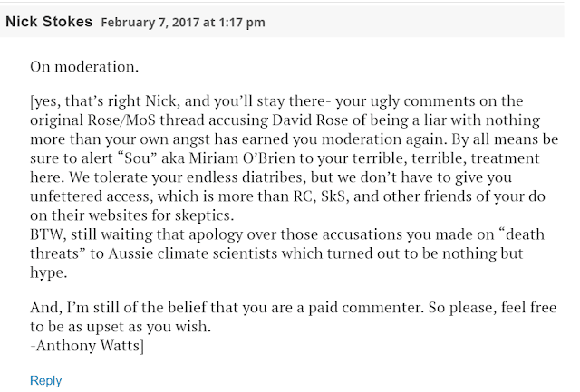Open the Nick Stokes author name

pyautogui.click(x=49, y=22)
